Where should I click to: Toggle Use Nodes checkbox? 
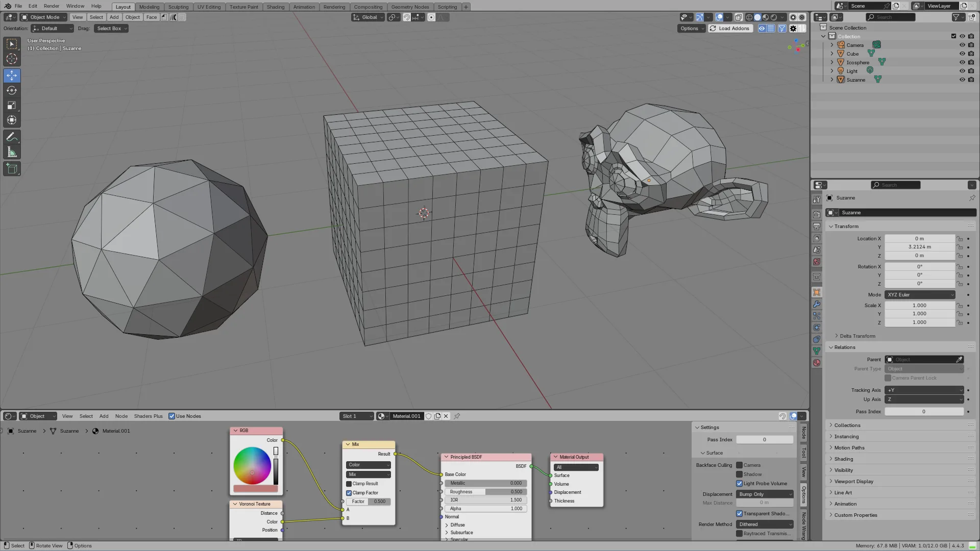coord(172,416)
